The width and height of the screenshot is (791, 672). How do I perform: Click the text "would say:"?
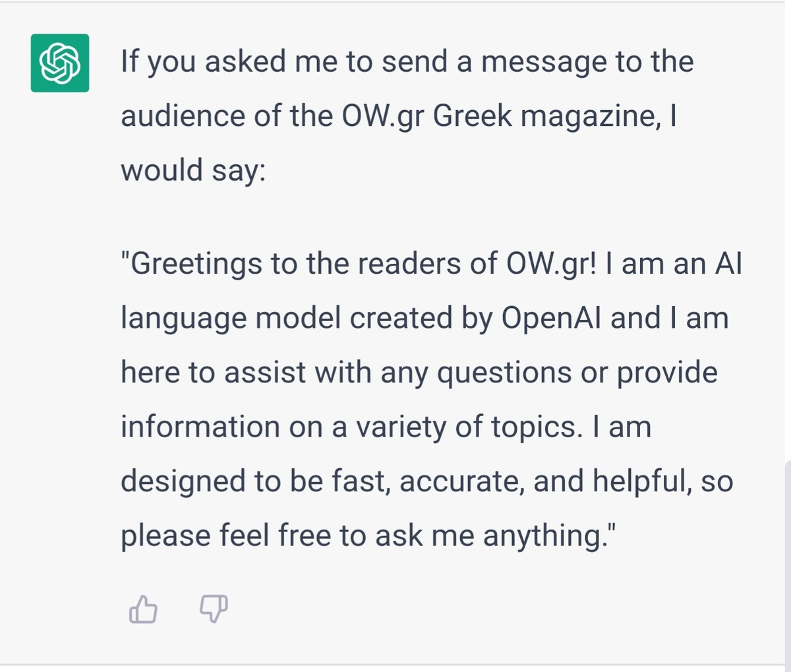[192, 170]
